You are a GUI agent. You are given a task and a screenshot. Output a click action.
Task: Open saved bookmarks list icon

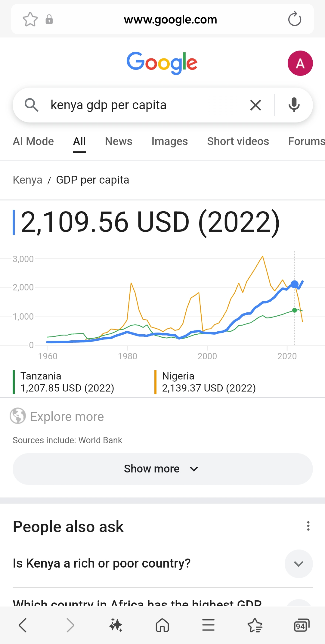[x=255, y=625]
